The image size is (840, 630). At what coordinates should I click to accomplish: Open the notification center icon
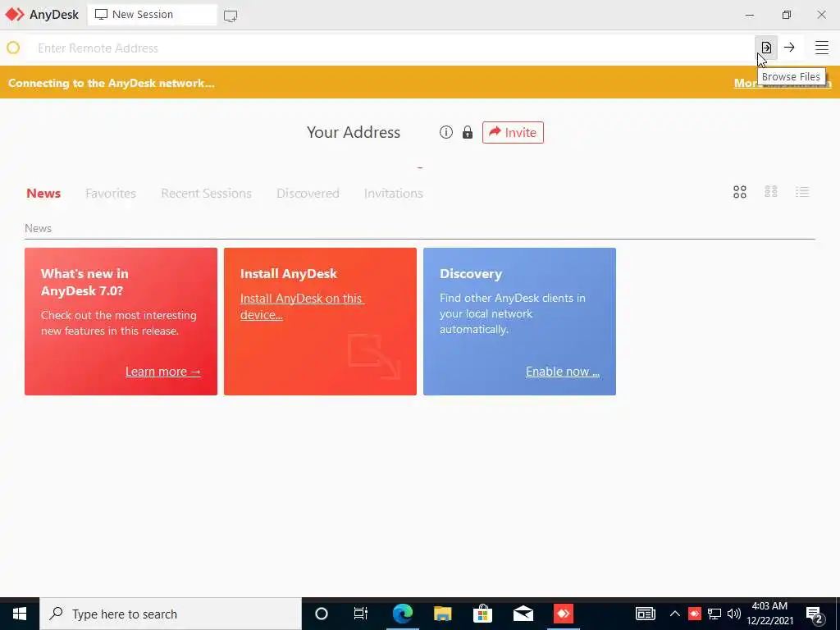(x=815, y=614)
